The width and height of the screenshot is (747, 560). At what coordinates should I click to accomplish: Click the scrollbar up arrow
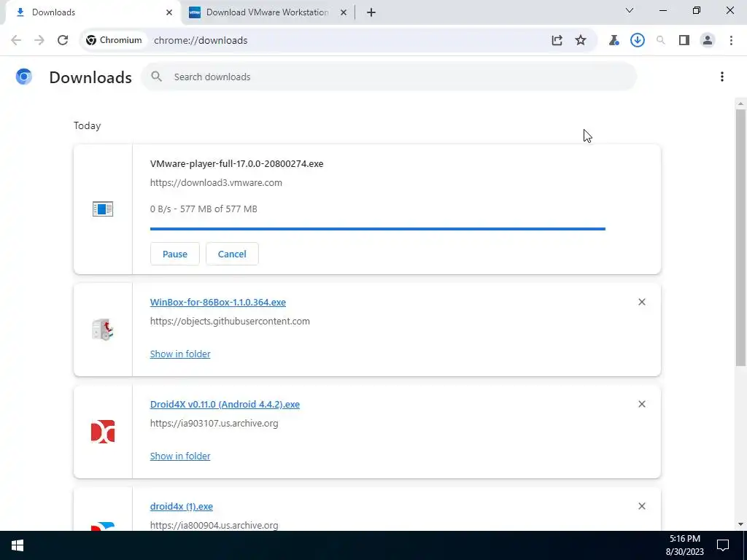741,104
